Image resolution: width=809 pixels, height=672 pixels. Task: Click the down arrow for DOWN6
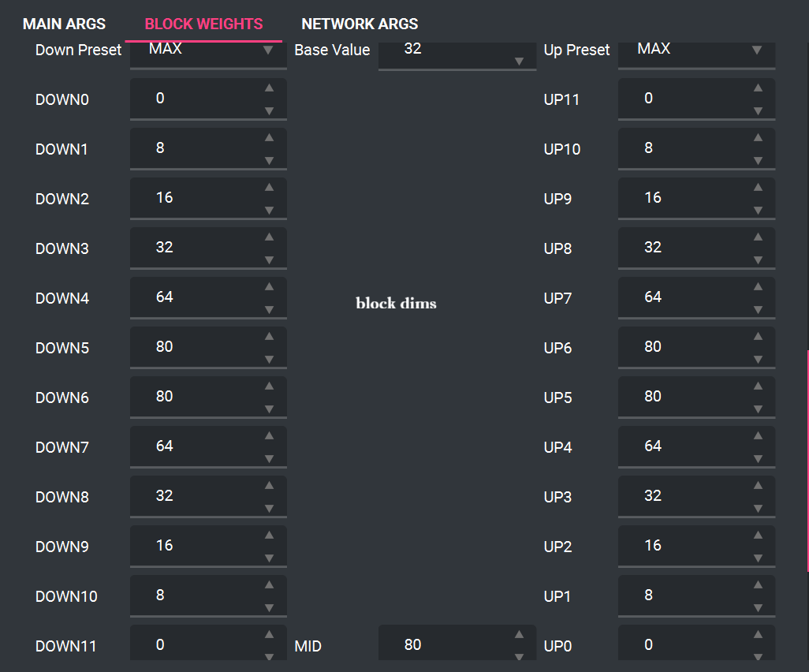[269, 409]
